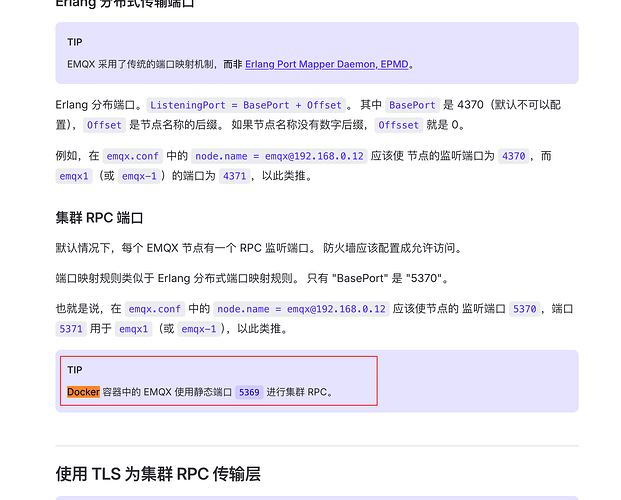Click the text 只有 "BasePort" 是 "5370"
The height and width of the screenshot is (500, 621).
click(x=378, y=278)
